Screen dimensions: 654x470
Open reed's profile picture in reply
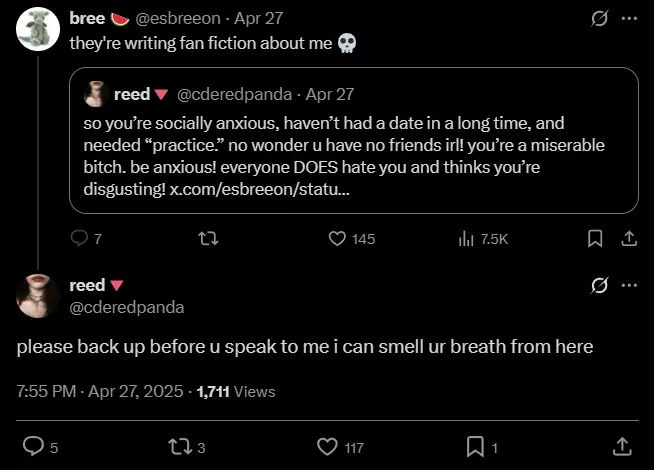[38, 296]
